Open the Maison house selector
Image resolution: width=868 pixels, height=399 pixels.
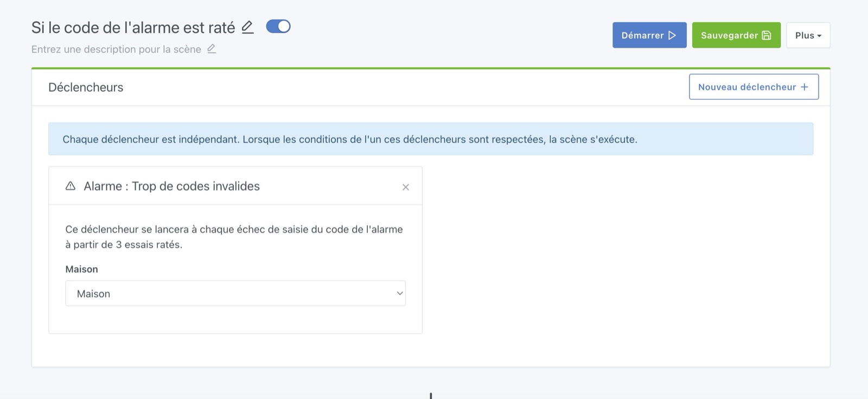(x=235, y=294)
